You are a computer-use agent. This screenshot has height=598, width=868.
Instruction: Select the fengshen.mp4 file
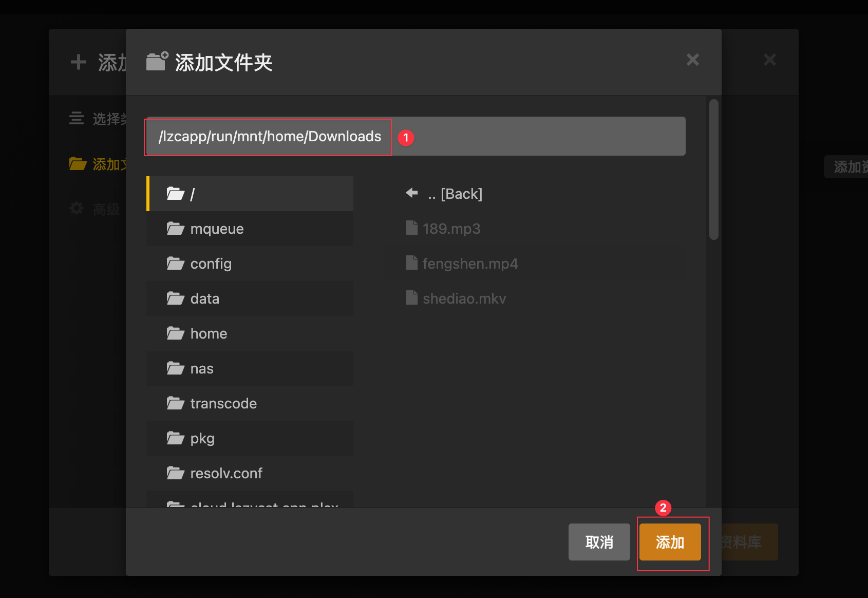point(535,264)
